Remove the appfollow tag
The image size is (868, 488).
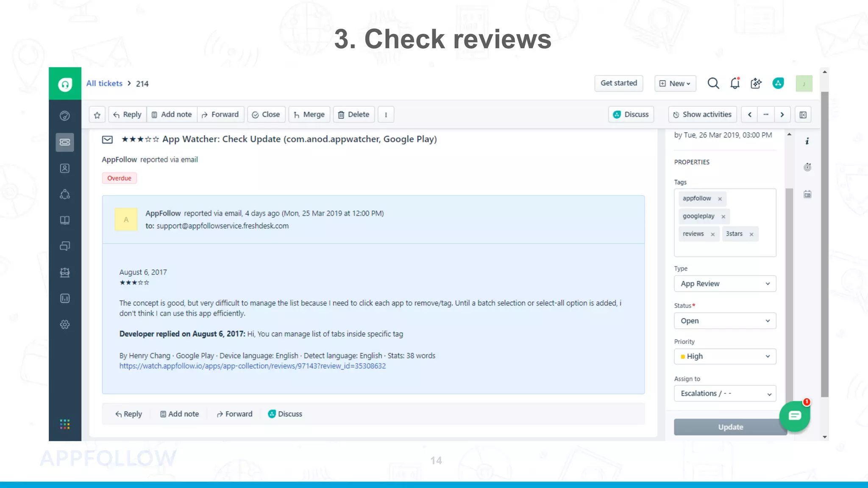[720, 199]
